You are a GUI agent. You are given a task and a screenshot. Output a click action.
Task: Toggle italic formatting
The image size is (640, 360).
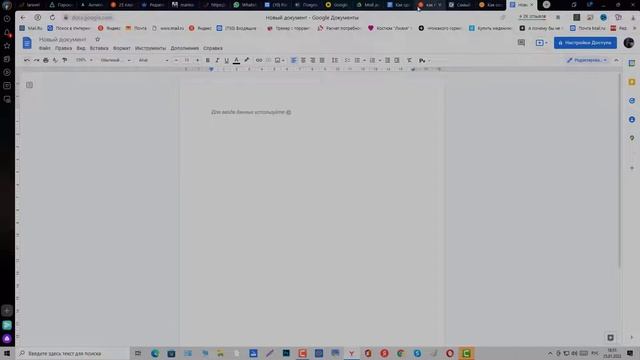pos(217,60)
